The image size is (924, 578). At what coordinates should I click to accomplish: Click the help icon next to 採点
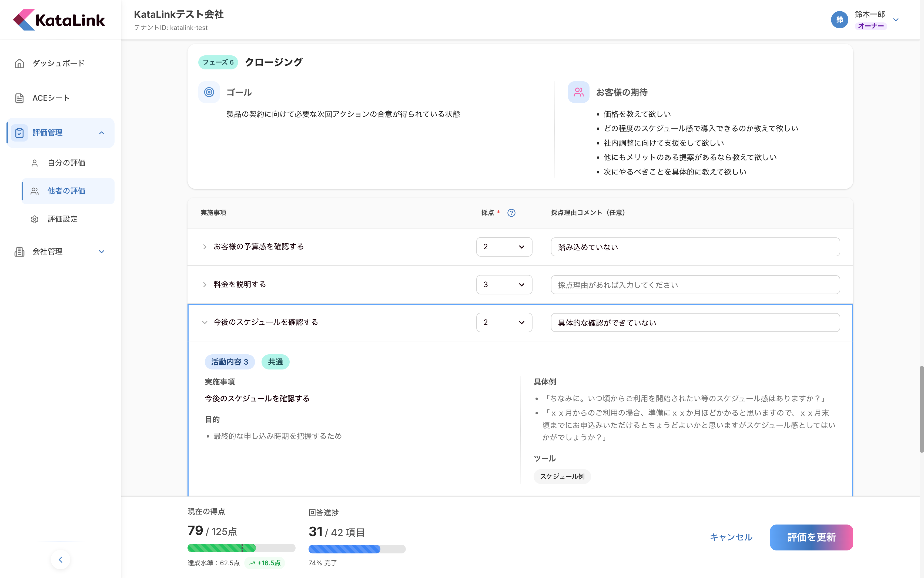tap(511, 213)
